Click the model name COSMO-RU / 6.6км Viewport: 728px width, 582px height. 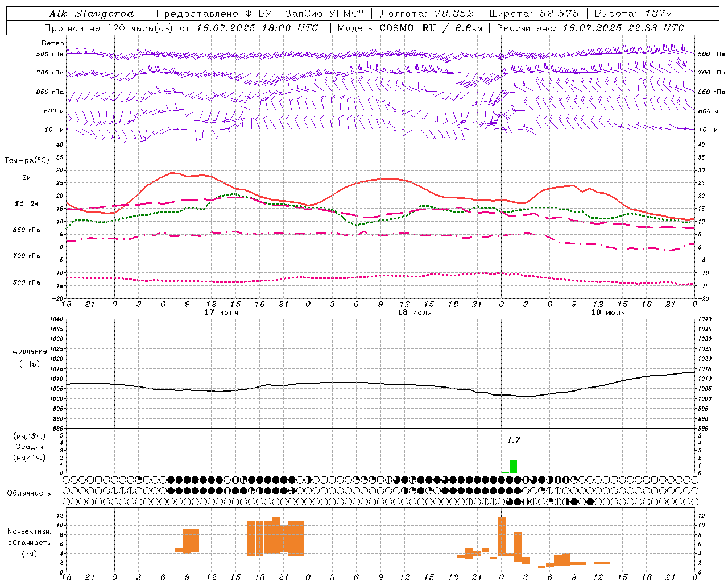[x=431, y=28]
